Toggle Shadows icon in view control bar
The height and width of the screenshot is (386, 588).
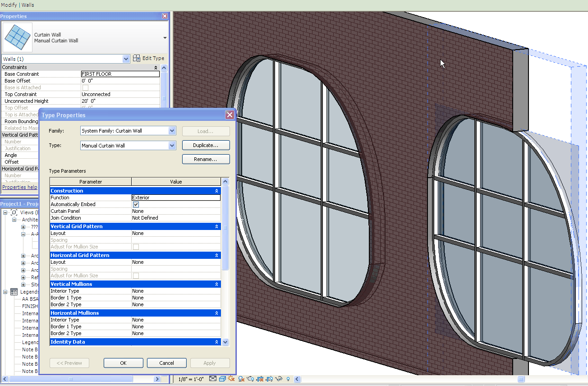tap(242, 379)
